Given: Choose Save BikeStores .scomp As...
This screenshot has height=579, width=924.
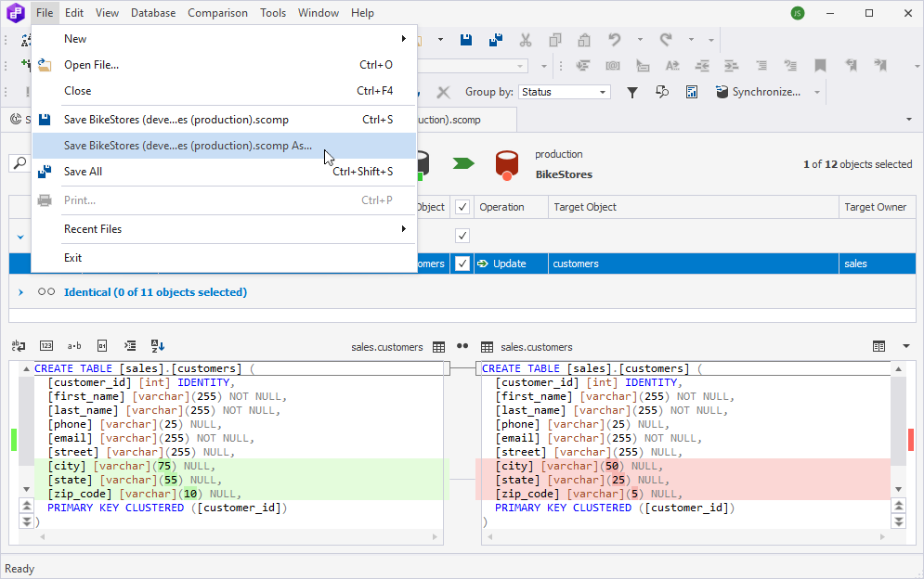Looking at the screenshot, I should click(x=224, y=146).
